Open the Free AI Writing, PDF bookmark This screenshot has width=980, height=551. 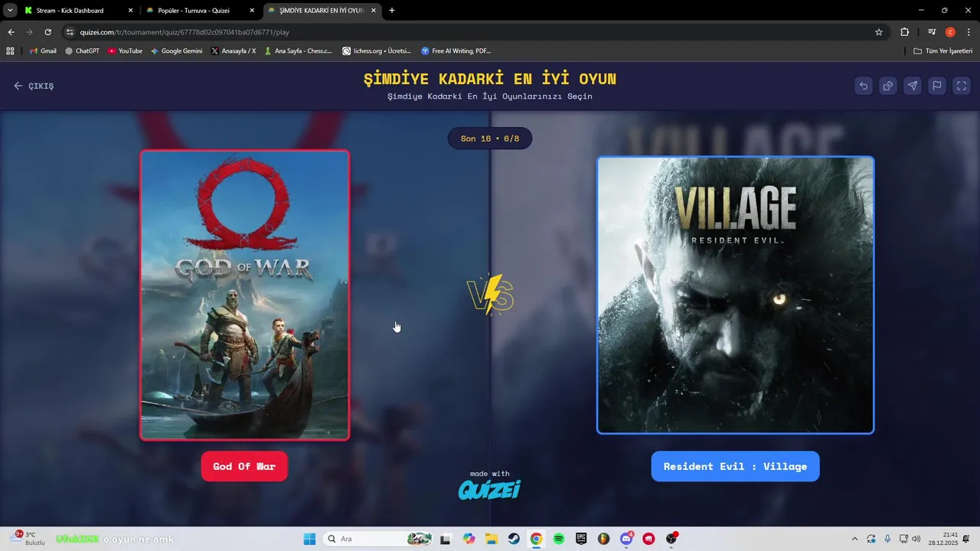(x=456, y=51)
